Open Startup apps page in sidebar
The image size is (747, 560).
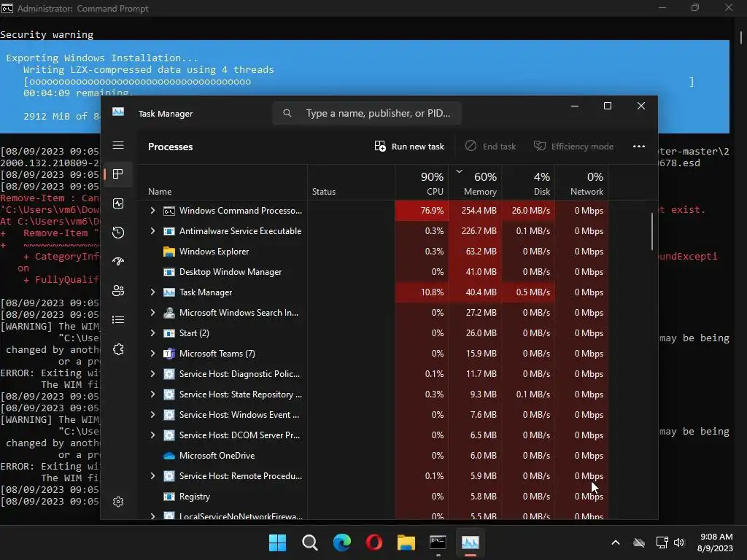[118, 261]
